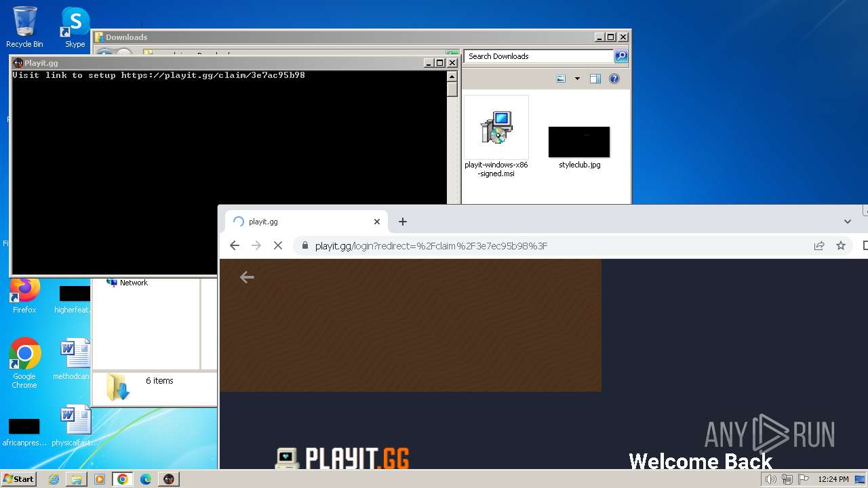The width and height of the screenshot is (868, 488).
Task: Switch to Chrome from the taskbar
Action: (122, 479)
